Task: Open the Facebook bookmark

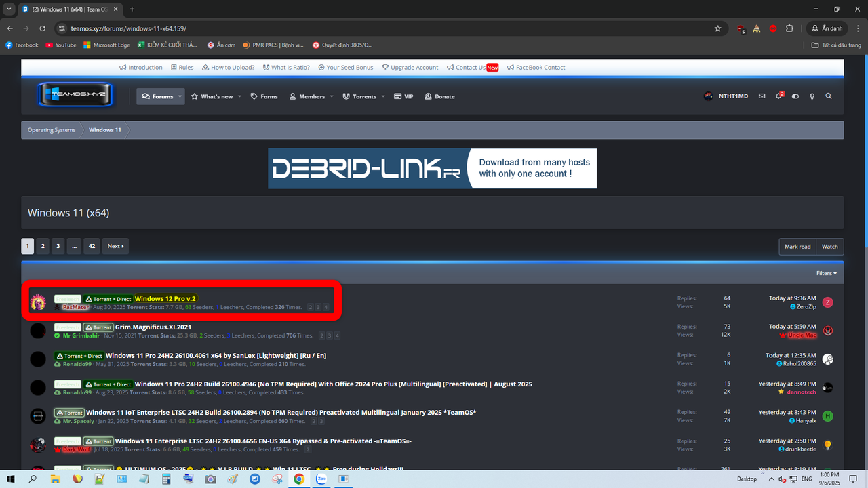Action: click(22, 45)
